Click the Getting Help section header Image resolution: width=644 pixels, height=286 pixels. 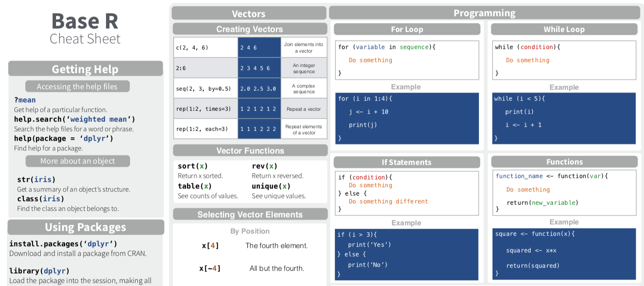tap(85, 69)
